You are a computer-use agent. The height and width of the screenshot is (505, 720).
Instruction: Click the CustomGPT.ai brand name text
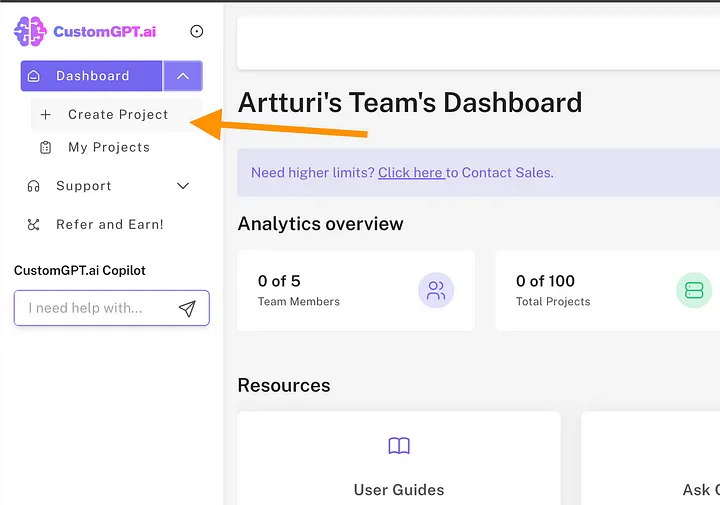(x=104, y=31)
